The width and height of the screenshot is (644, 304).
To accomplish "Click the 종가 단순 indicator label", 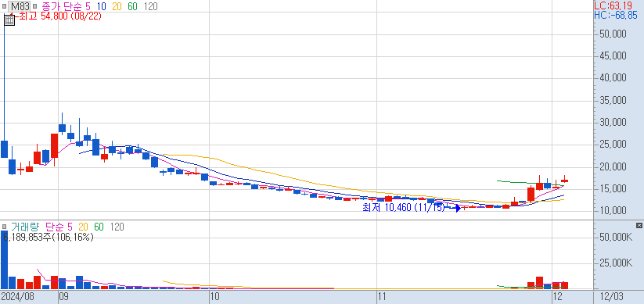I will pyautogui.click(x=62, y=6).
